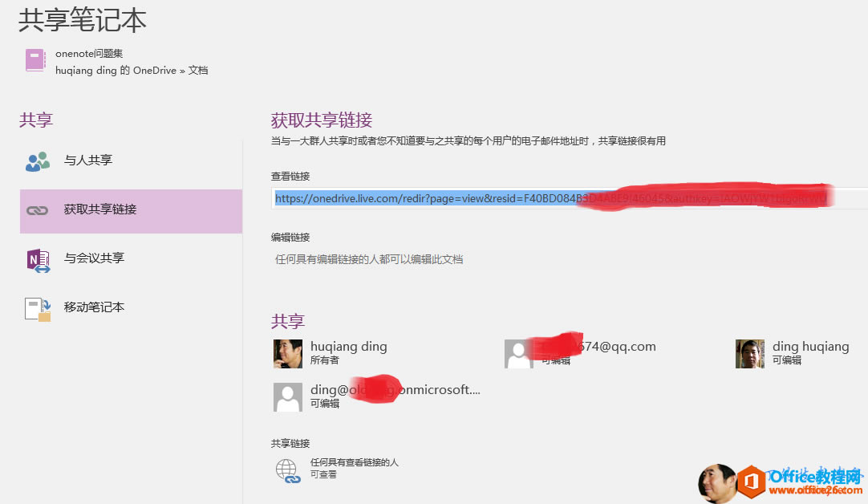Open 与会议共享 via the OneNote meeting icon
This screenshot has width=868, height=504.
click(37, 258)
